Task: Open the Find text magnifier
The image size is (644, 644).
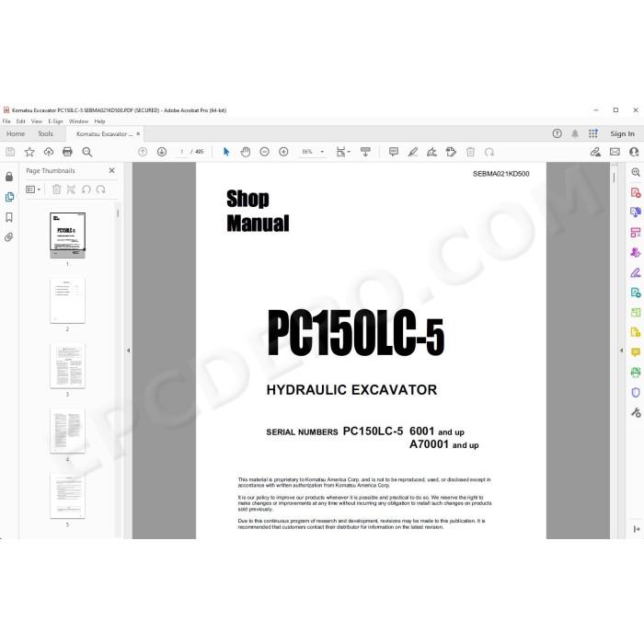Action: click(87, 152)
